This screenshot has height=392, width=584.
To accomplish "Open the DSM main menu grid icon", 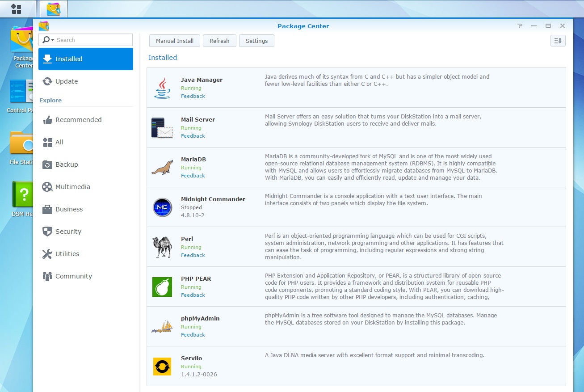I will pos(16,8).
